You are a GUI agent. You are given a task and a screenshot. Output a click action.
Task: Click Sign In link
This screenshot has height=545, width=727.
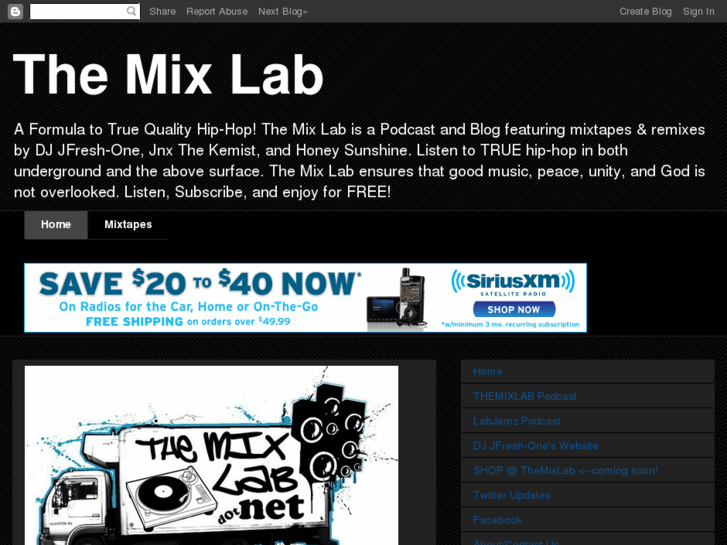click(x=698, y=12)
